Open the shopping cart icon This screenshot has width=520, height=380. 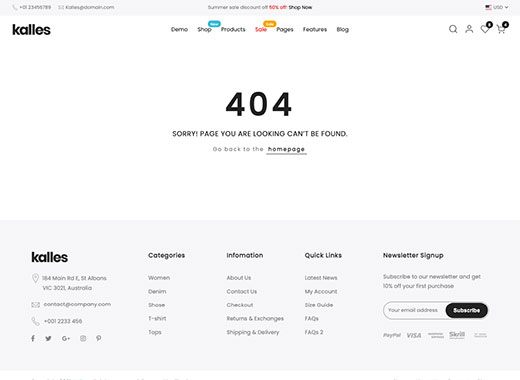click(501, 29)
